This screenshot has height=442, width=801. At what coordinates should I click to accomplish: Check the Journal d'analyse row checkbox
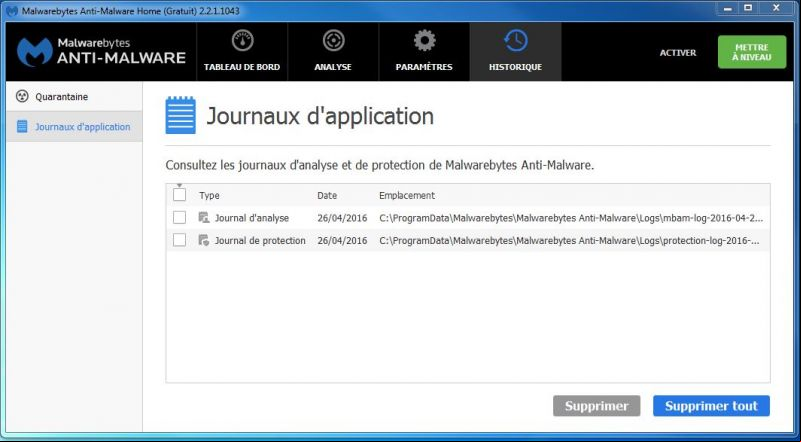[179, 217]
